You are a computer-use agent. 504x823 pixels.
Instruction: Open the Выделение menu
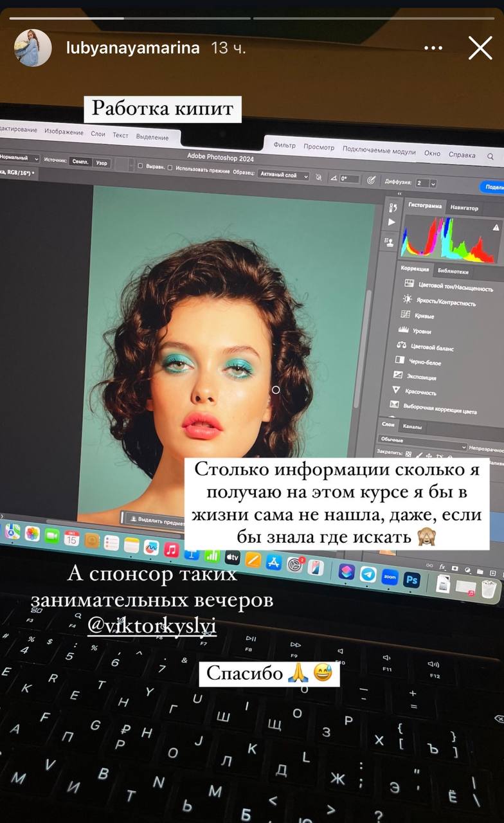tap(152, 137)
